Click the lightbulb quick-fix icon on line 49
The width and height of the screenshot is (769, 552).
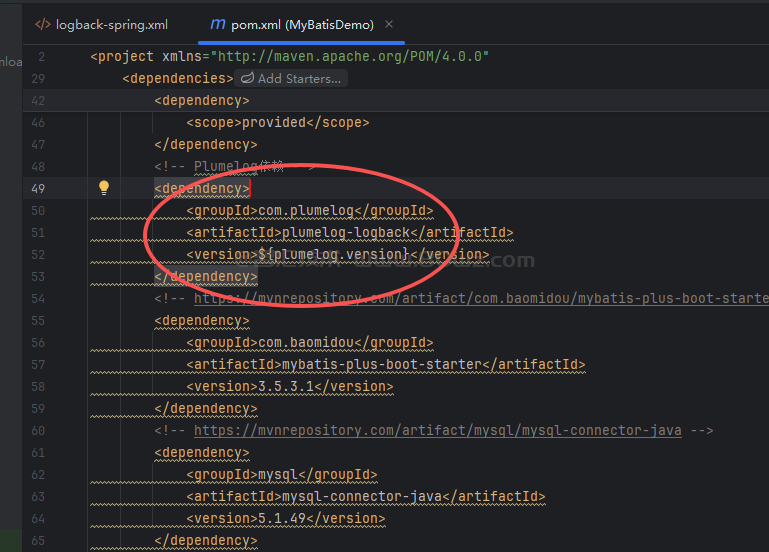(x=103, y=188)
